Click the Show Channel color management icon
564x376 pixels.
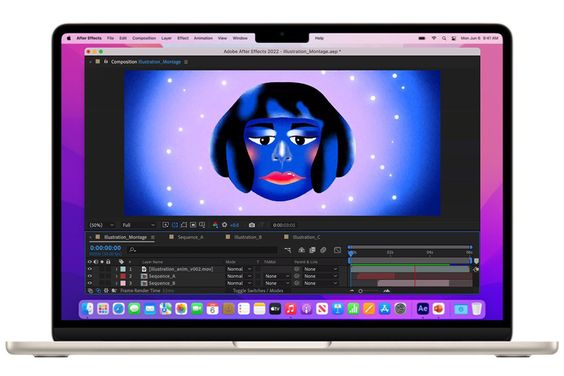pos(215,225)
